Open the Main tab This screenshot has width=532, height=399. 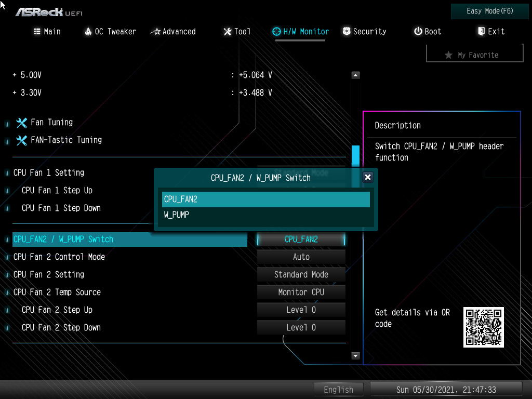[x=47, y=32]
